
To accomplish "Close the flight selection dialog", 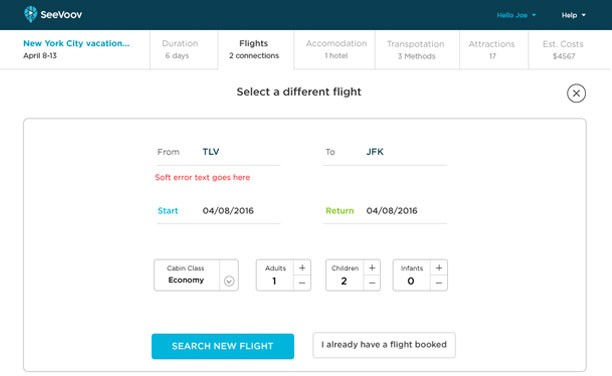I will [576, 93].
